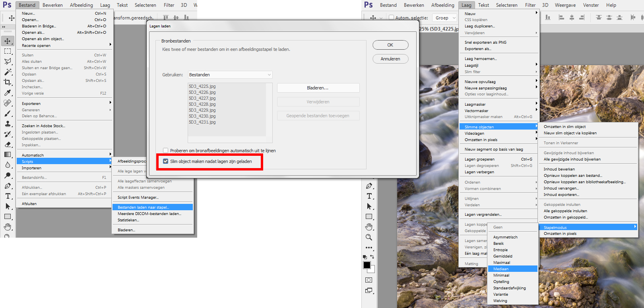Choose the Clone Stamp tool

8,124
